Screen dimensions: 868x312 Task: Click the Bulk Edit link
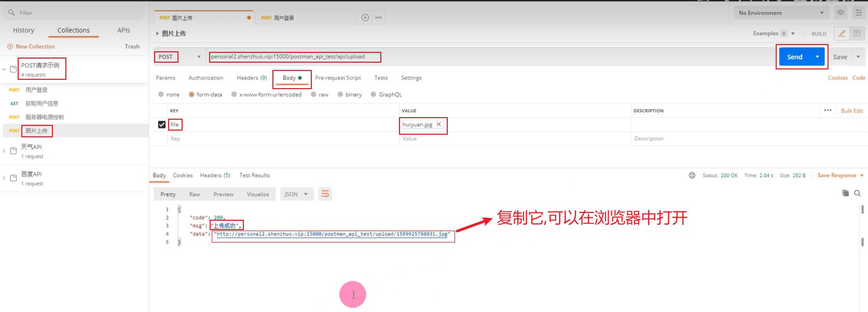coord(852,111)
